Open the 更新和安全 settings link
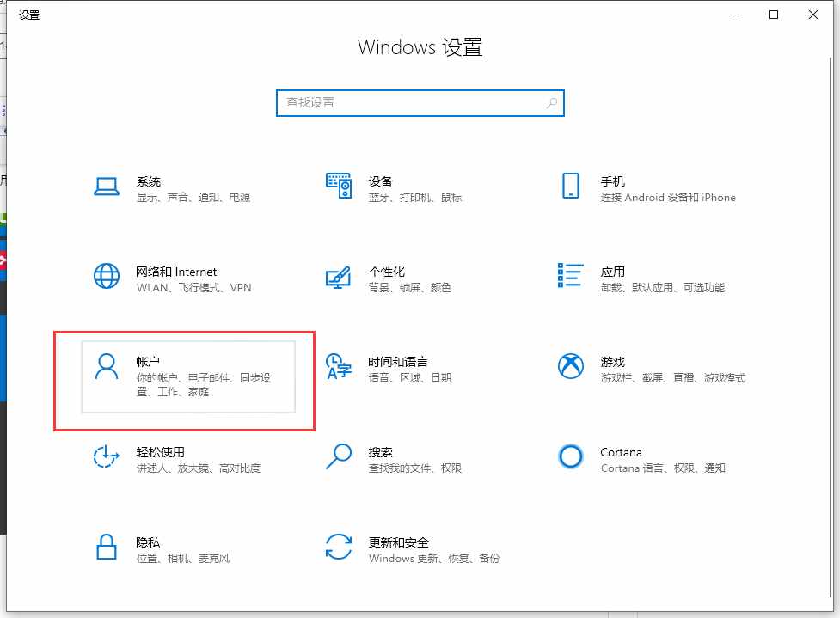This screenshot has width=840, height=618. [x=399, y=542]
